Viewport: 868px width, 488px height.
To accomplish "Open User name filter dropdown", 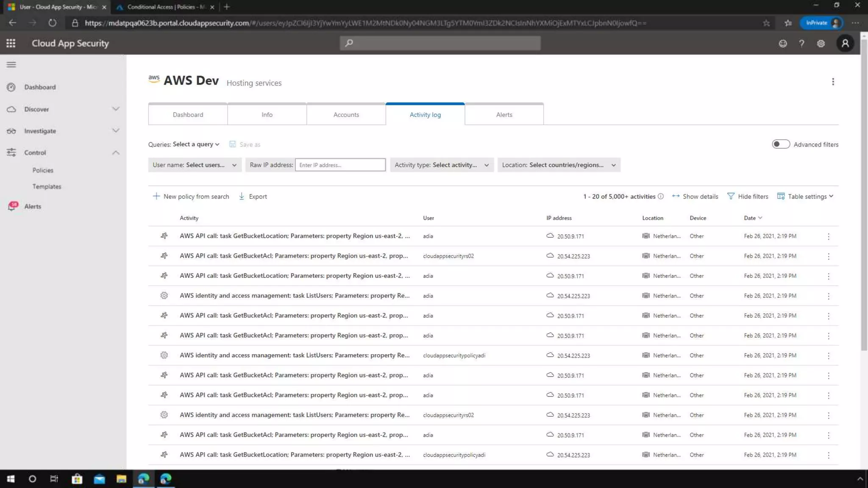I will click(195, 165).
